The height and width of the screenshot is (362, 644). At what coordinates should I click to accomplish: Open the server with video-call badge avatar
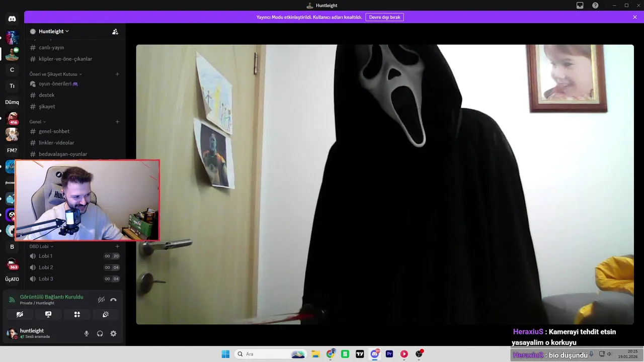coord(12,53)
